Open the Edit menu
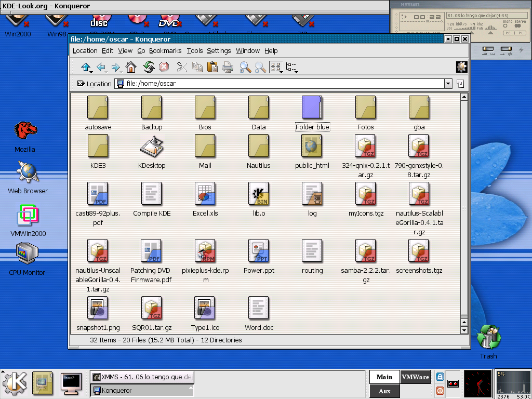This screenshot has height=399, width=532. (108, 51)
